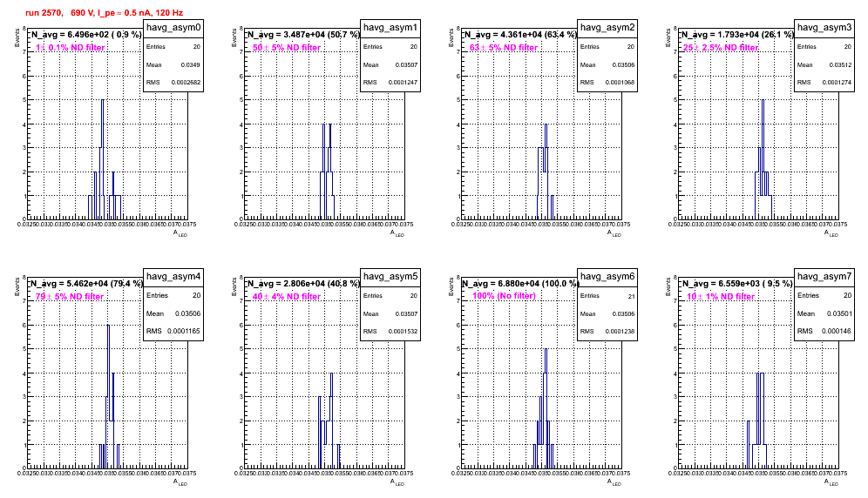The width and height of the screenshot is (868, 498).
Task: Click the red run 2570 title text
Action: pos(104,13)
